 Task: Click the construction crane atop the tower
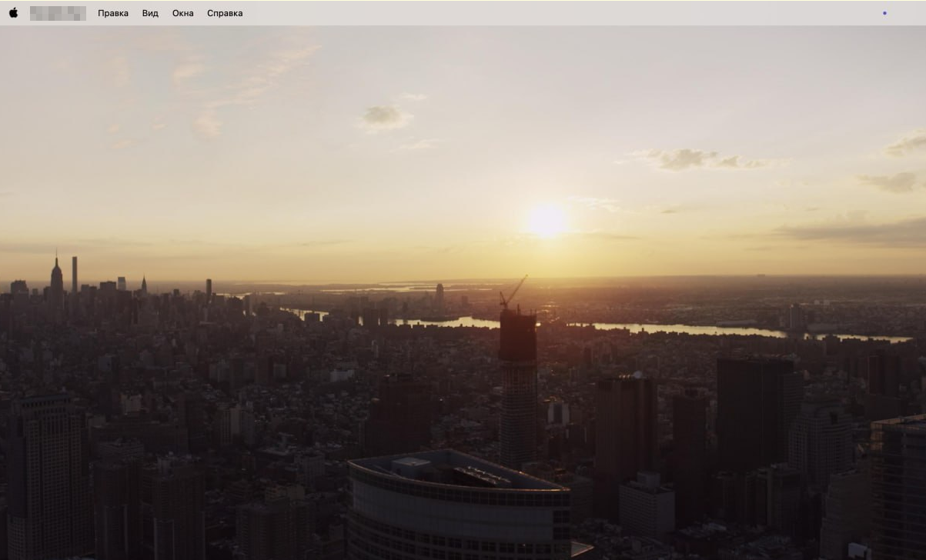point(513,293)
